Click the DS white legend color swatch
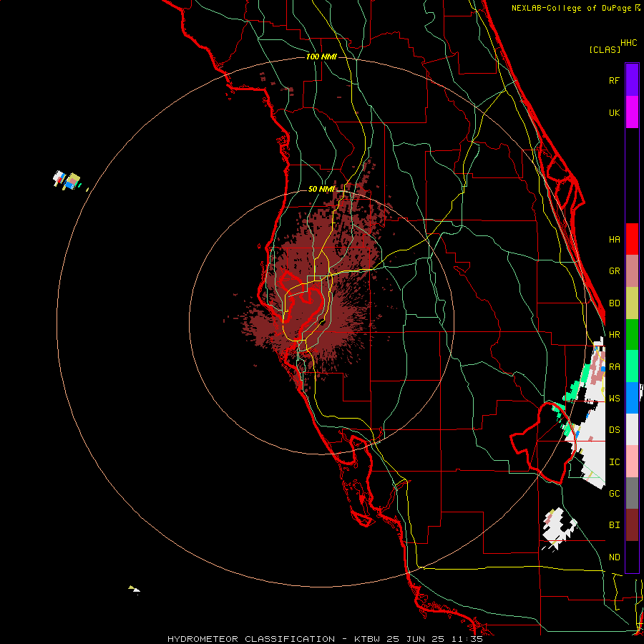This screenshot has width=644, height=644. click(632, 429)
